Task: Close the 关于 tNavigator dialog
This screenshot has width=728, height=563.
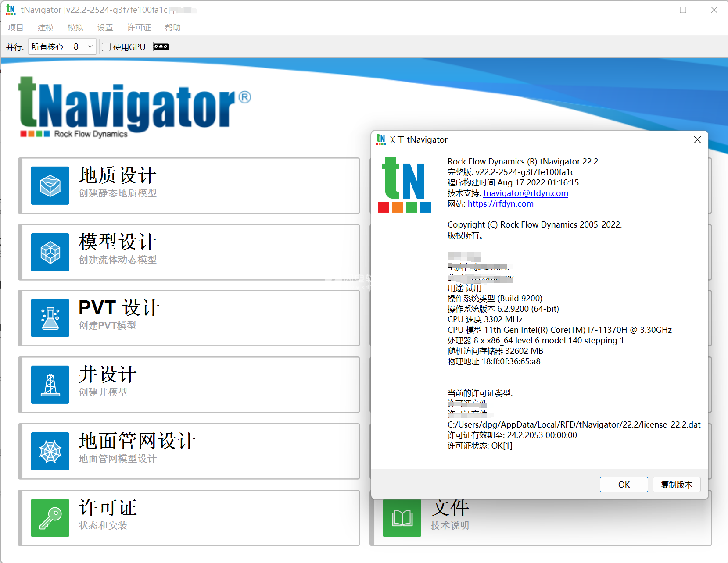Action: pos(697,139)
